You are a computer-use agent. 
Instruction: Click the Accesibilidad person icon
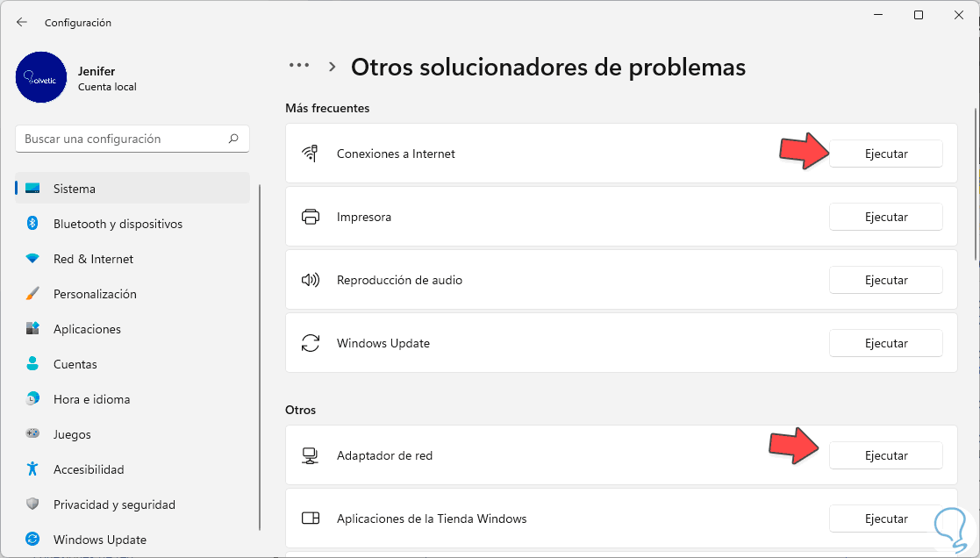point(32,469)
